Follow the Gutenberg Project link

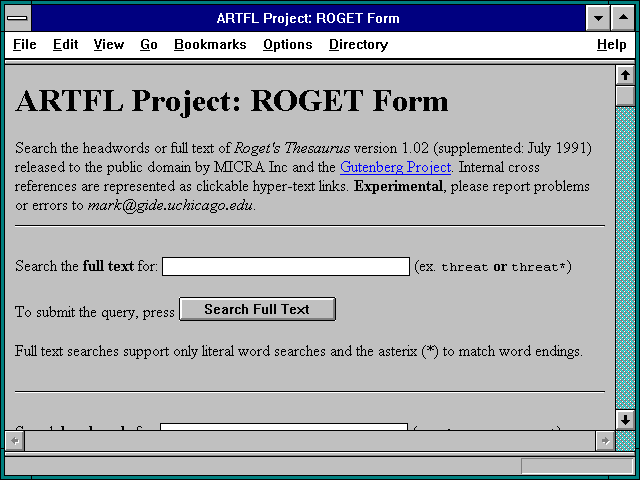(x=396, y=167)
